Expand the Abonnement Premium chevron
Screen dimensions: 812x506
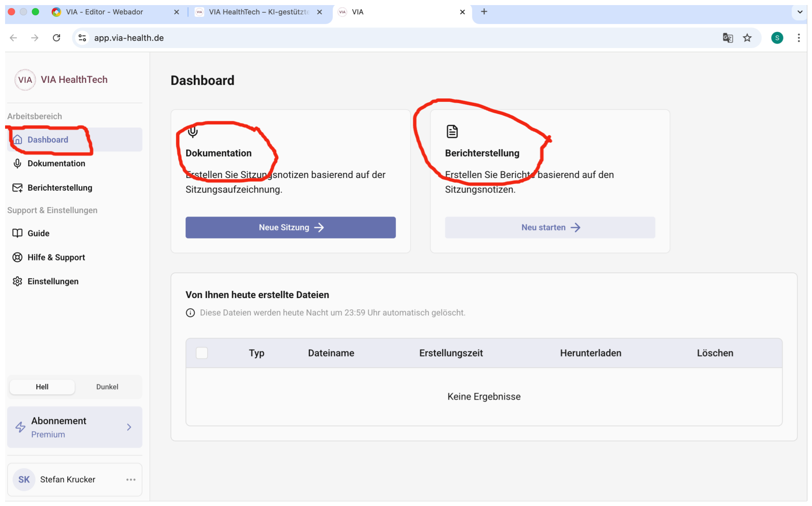click(x=129, y=427)
